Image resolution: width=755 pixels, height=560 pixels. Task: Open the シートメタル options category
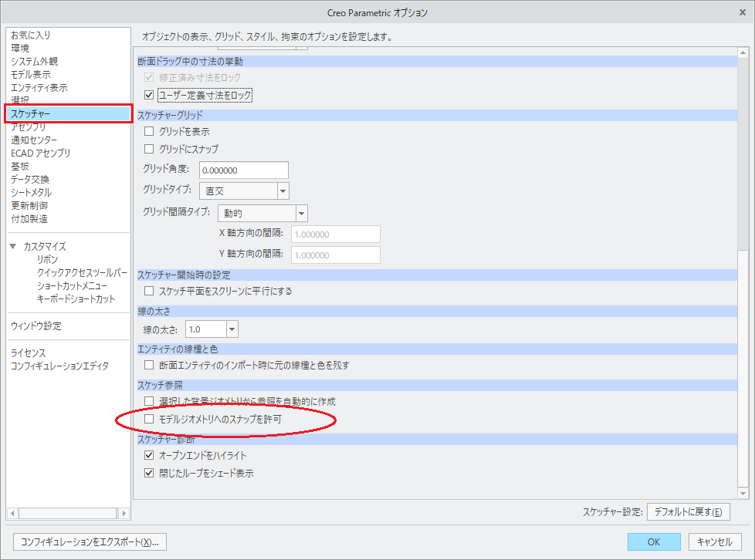point(32,192)
